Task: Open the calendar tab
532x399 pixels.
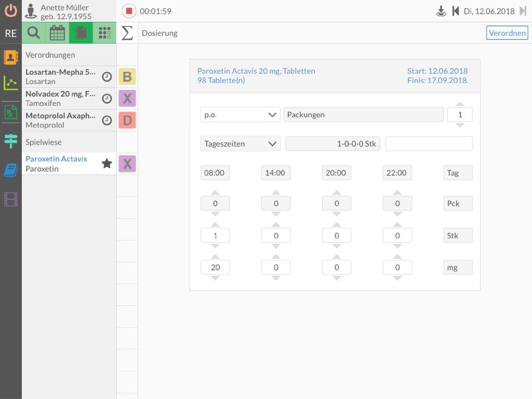Action: tap(57, 33)
